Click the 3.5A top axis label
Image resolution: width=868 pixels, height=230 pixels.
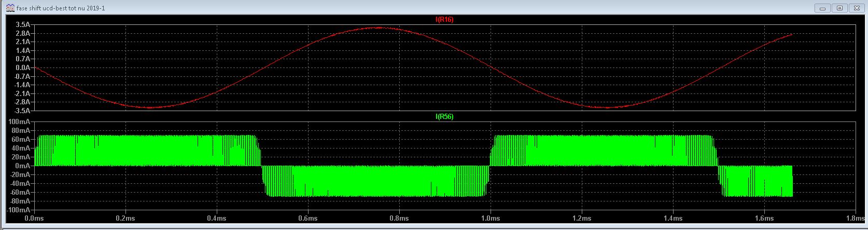24,24
